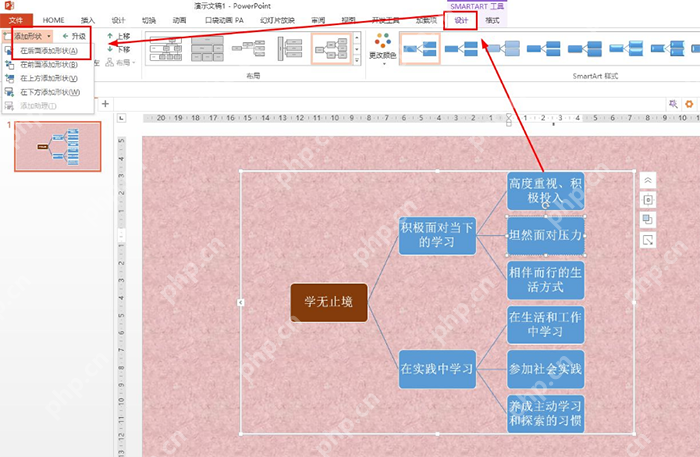
Task: Select 在下方添加形状(W) menu item
Action: (48, 92)
